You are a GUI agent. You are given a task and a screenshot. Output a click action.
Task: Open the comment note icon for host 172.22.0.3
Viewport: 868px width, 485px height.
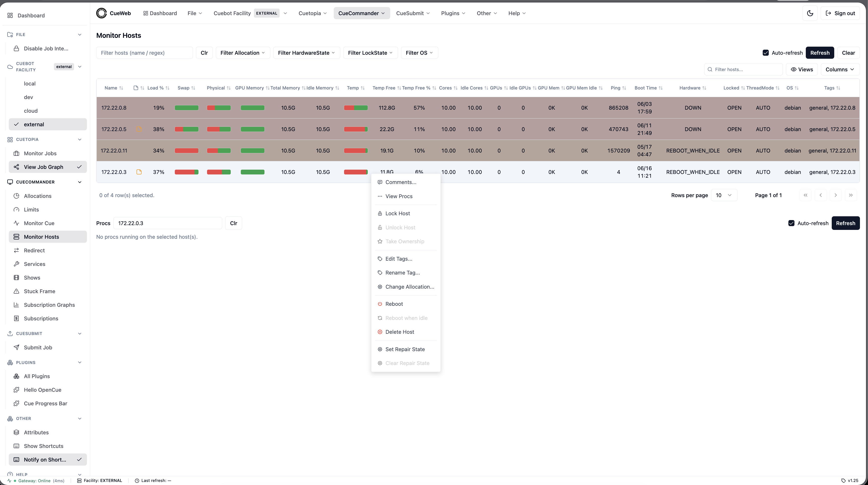tap(139, 172)
